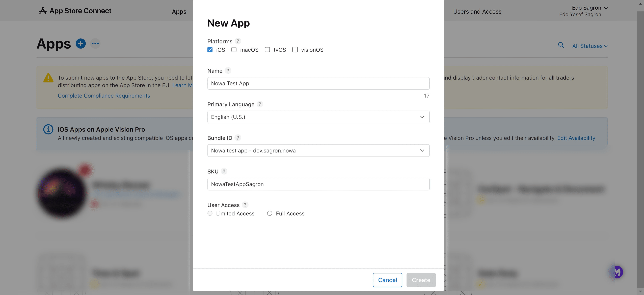Open the SKU help tooltip icon
The width and height of the screenshot is (644, 295).
224,171
